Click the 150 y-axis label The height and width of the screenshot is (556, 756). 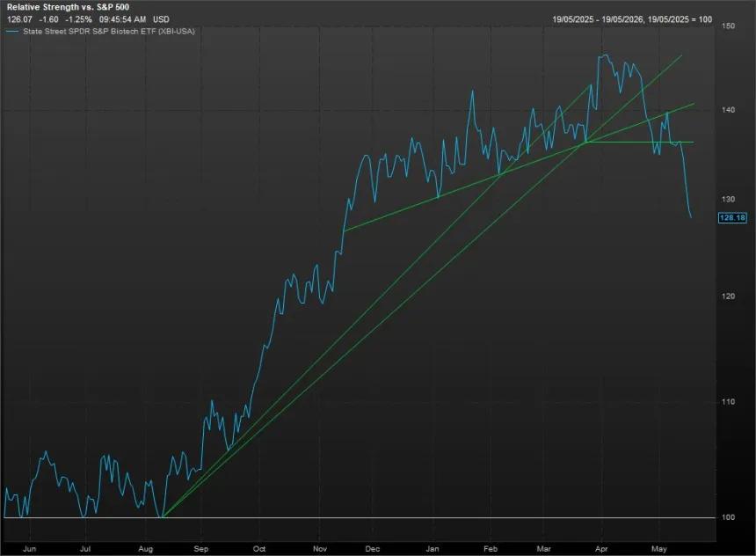[728, 26]
